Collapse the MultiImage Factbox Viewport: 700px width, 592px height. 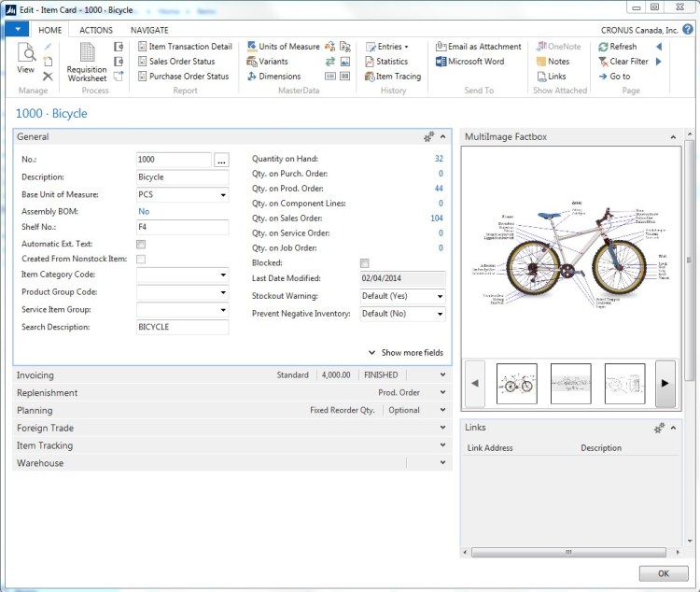click(x=673, y=137)
